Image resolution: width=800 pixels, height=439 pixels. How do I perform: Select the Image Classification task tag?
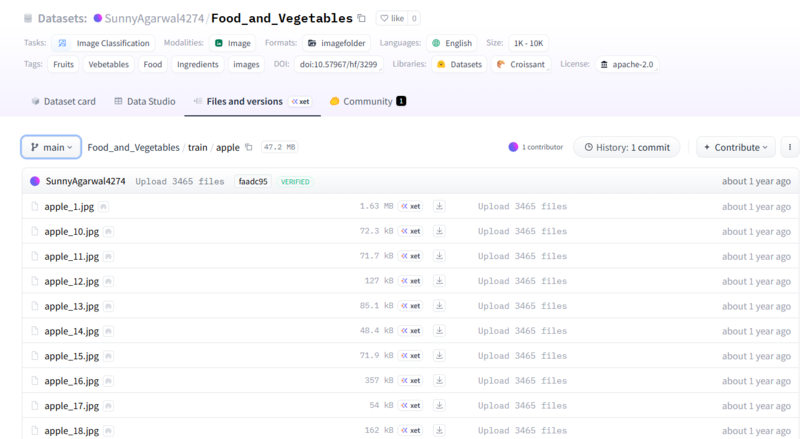coord(104,43)
